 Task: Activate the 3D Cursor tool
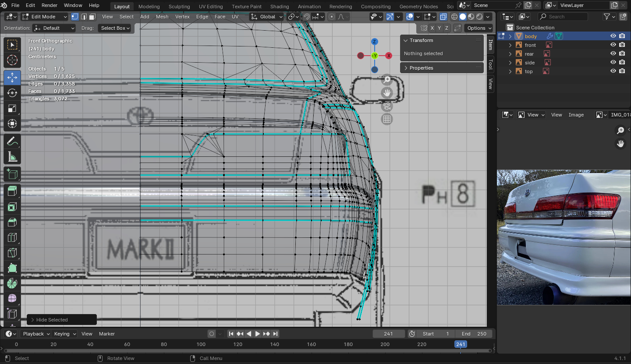[x=12, y=60]
